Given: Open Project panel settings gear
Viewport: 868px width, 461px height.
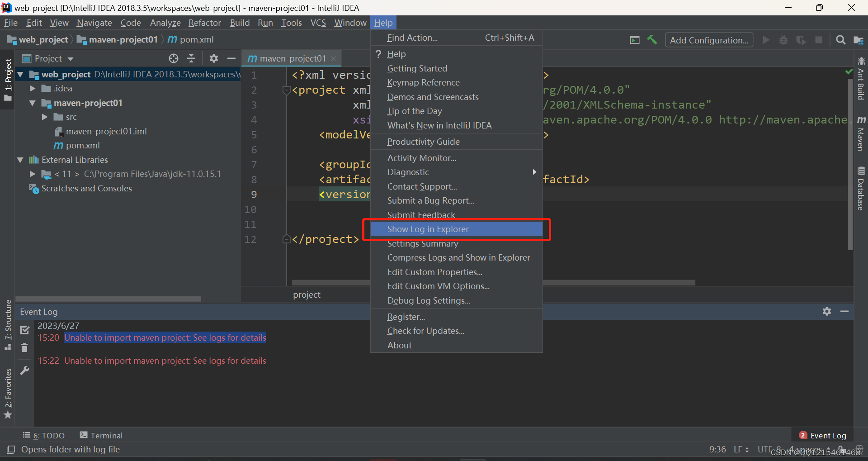Looking at the screenshot, I should click(214, 58).
